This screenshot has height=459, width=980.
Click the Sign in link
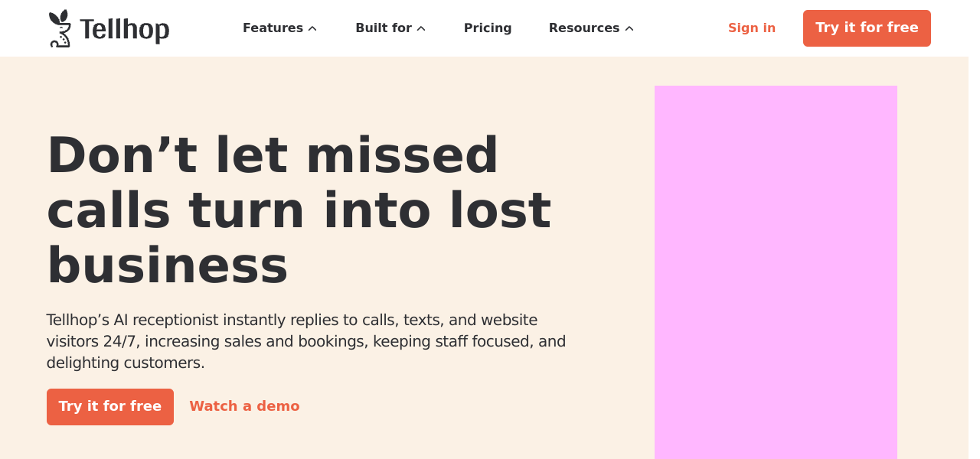(751, 28)
